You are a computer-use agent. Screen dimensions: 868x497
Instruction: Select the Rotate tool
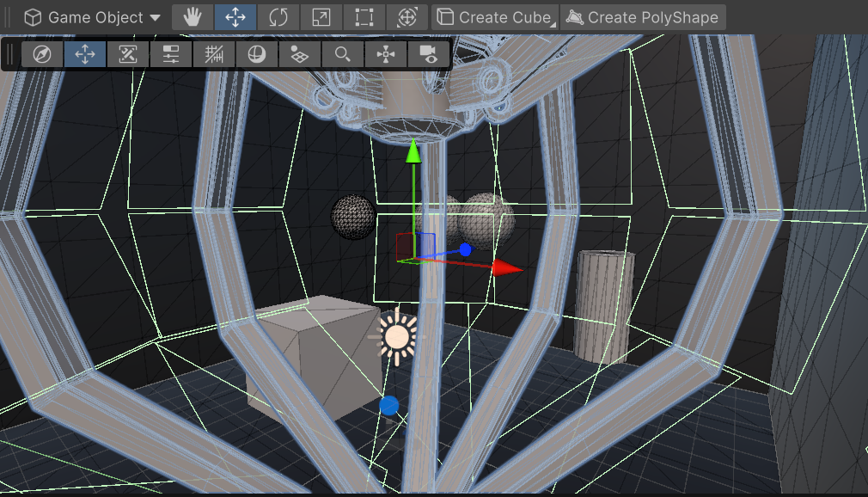tap(278, 17)
